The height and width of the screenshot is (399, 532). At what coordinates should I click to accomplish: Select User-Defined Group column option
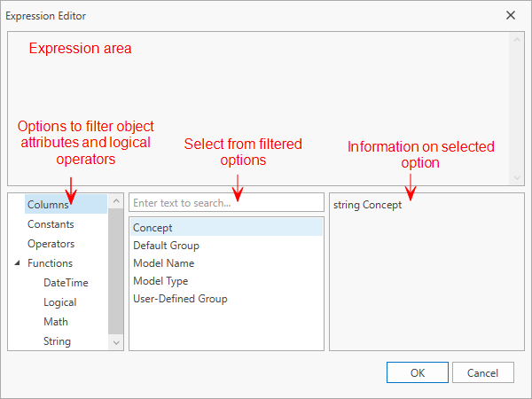pos(180,299)
